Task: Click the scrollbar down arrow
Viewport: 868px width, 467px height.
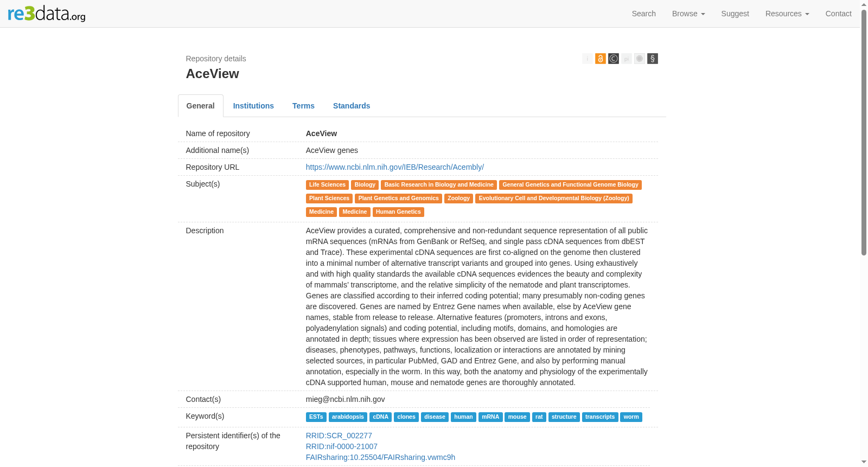Action: coord(864,463)
